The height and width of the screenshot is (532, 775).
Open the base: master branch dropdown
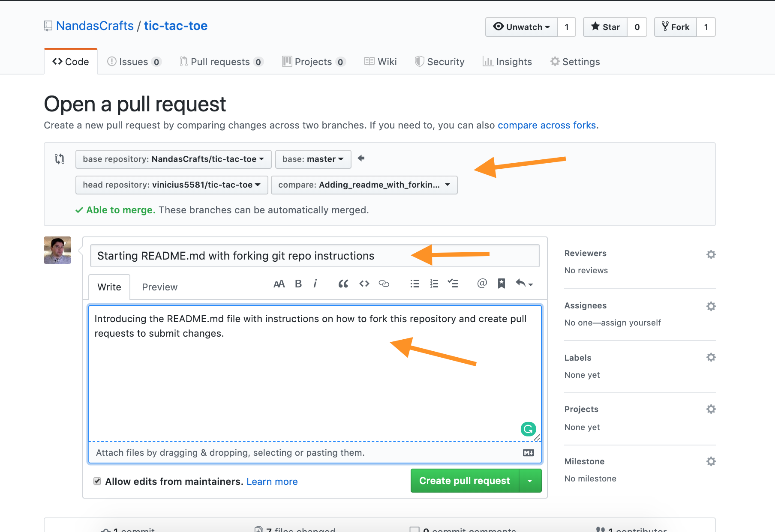click(x=313, y=159)
